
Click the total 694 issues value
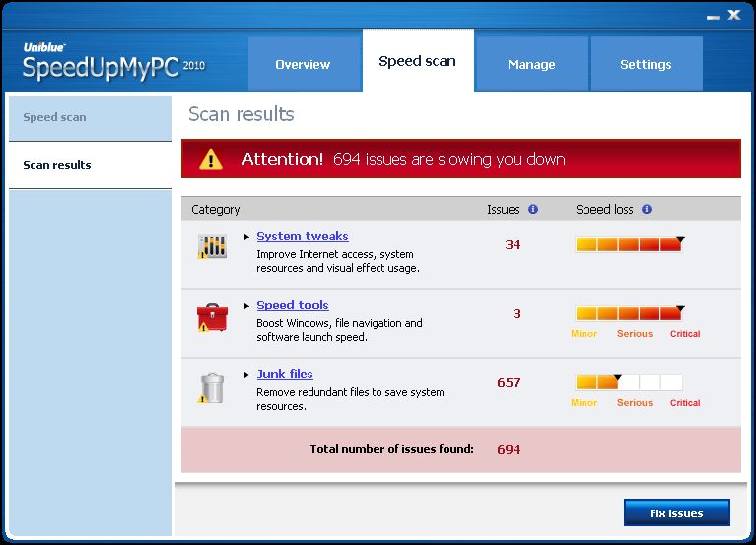point(509,449)
